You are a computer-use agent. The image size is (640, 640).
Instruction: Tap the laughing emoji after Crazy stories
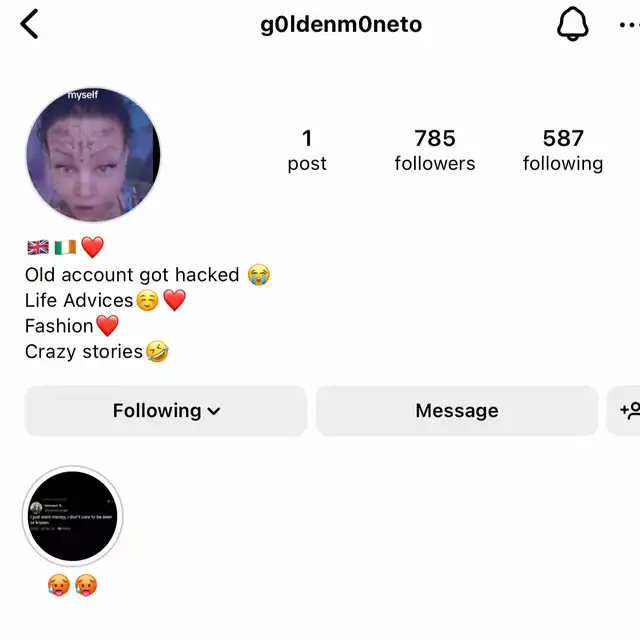157,351
